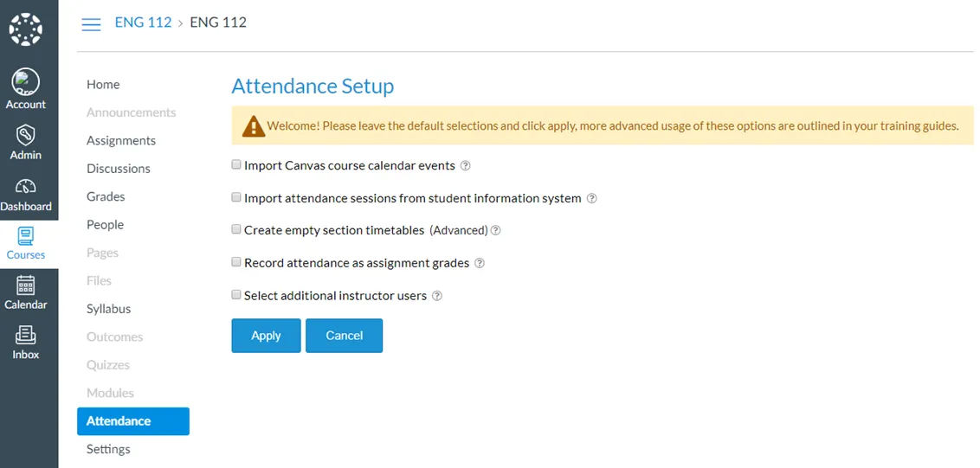980x468 pixels.
Task: Toggle the hamburger course menu icon
Action: click(x=91, y=24)
